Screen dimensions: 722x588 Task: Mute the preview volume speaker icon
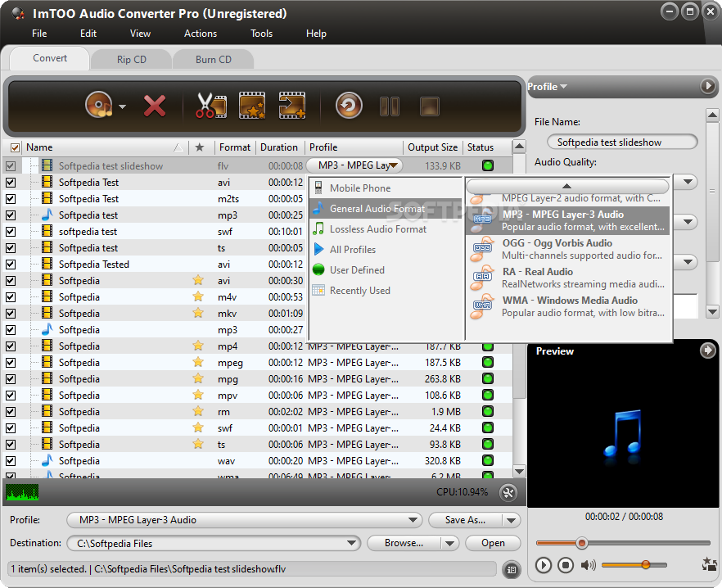pos(588,565)
